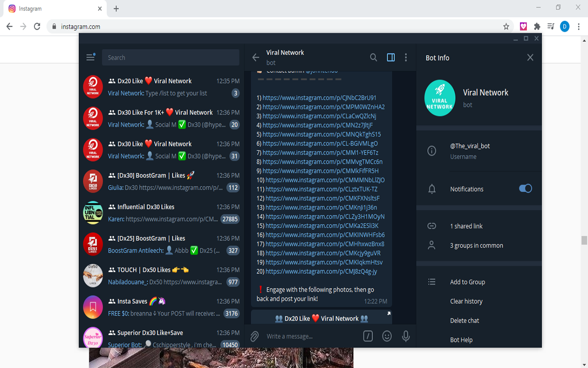Open [Dx25] BoostGram Likes chat
The width and height of the screenshot is (588, 368).
click(x=161, y=244)
